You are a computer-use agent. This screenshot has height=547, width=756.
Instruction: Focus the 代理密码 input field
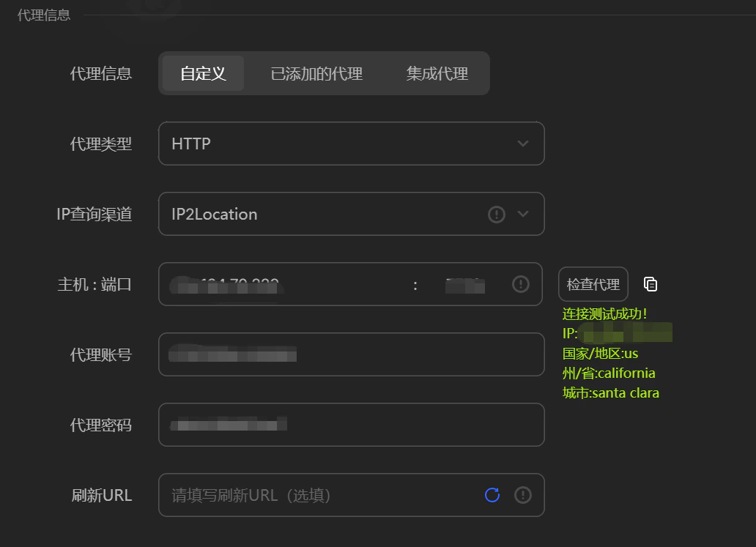(x=352, y=425)
